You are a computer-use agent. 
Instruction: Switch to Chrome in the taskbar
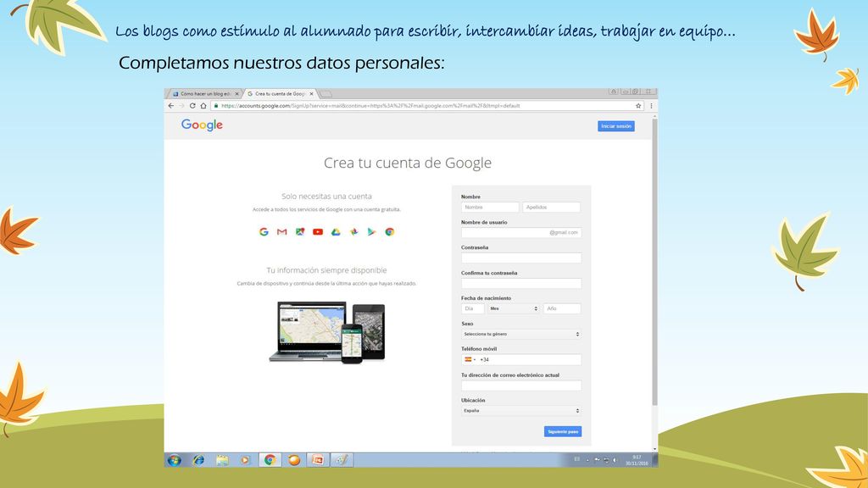270,460
